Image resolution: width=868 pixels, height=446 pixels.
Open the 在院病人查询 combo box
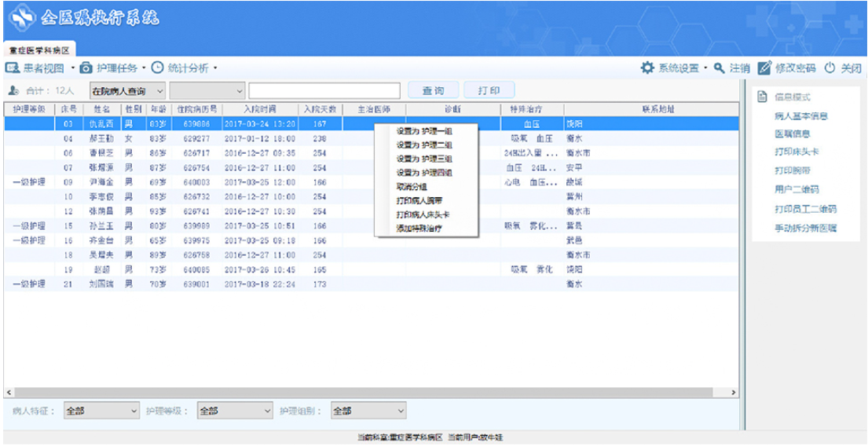pos(127,90)
